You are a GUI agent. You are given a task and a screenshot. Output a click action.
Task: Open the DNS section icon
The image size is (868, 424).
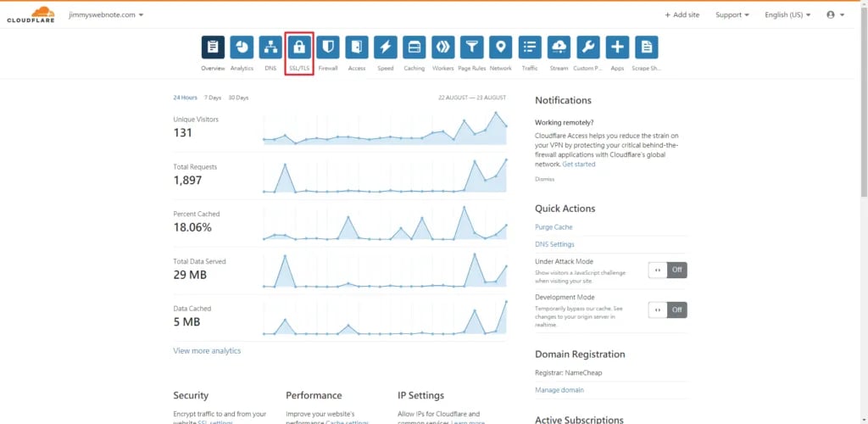[x=270, y=47]
